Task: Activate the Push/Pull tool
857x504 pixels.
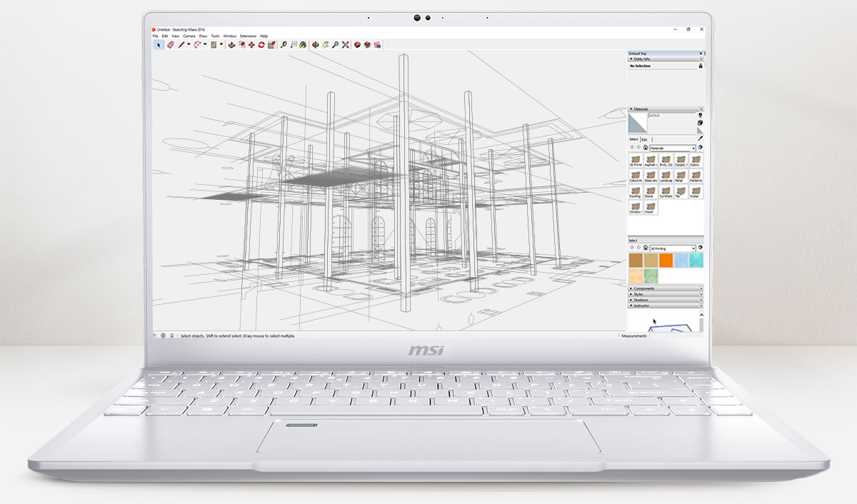Action: click(x=231, y=44)
